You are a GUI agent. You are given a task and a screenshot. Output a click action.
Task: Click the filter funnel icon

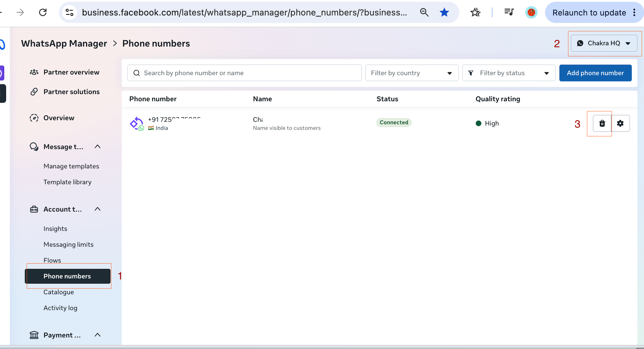click(471, 73)
